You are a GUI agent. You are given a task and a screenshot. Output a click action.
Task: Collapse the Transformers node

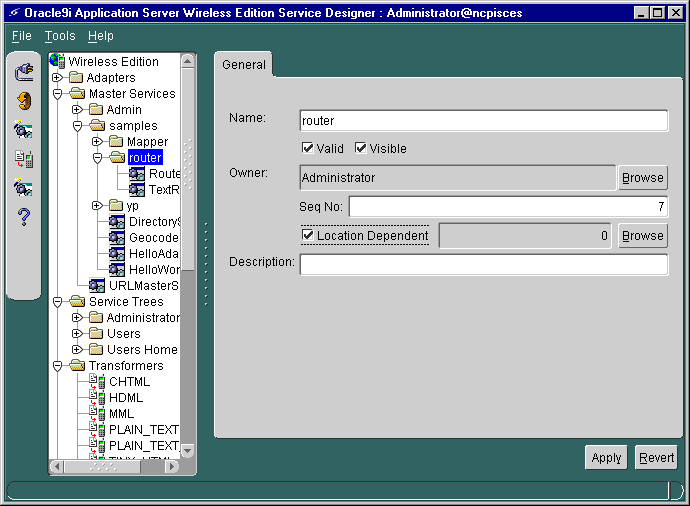coord(57,366)
